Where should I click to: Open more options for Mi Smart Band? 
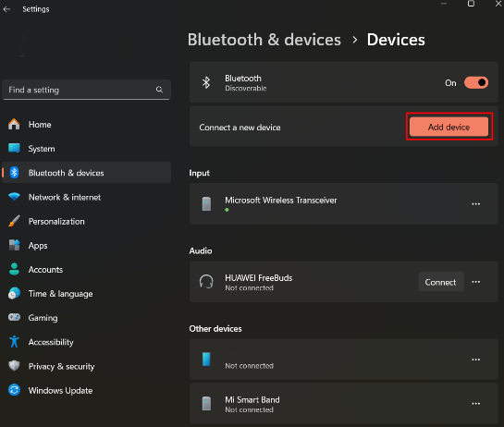(x=475, y=404)
